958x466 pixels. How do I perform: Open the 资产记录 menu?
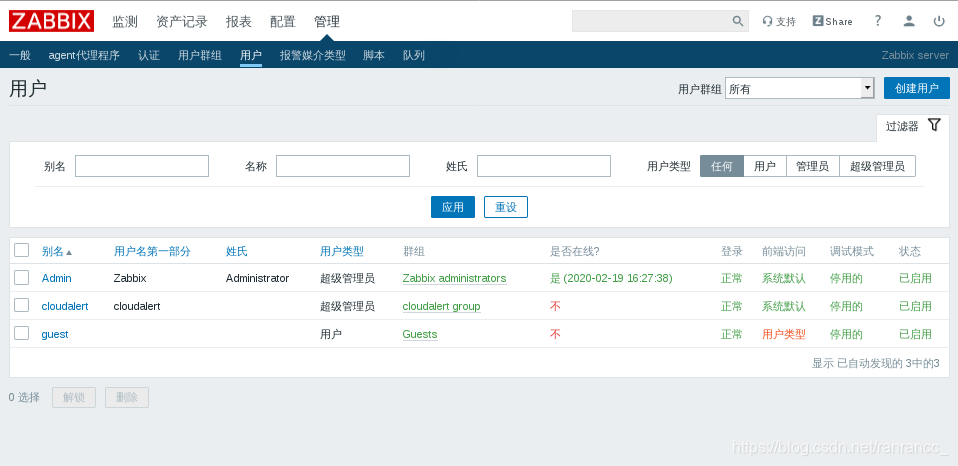coord(182,22)
